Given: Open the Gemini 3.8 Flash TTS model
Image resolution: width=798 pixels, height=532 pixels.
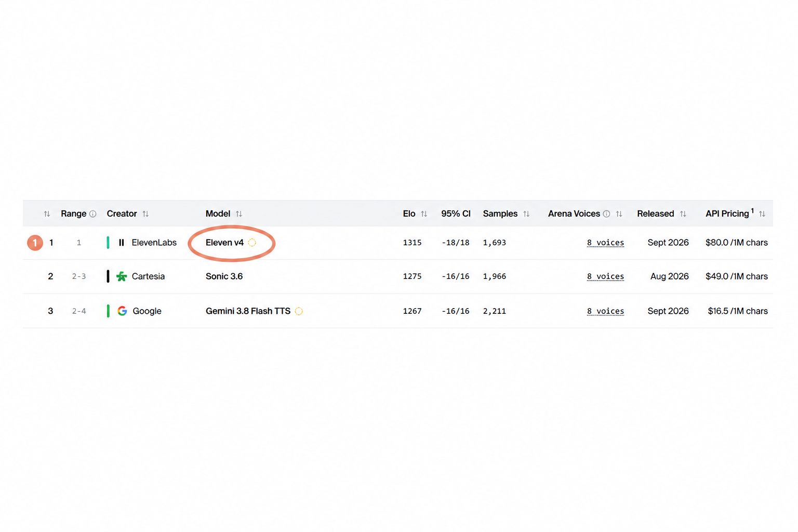Looking at the screenshot, I should tap(248, 311).
